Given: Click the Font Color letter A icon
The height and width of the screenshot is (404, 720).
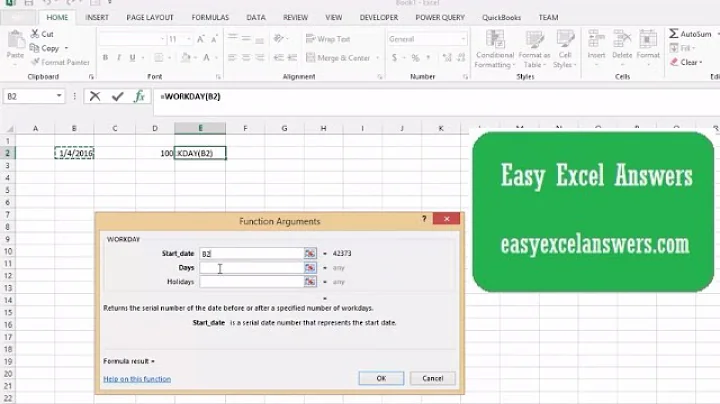Looking at the screenshot, I should pos(207,57).
